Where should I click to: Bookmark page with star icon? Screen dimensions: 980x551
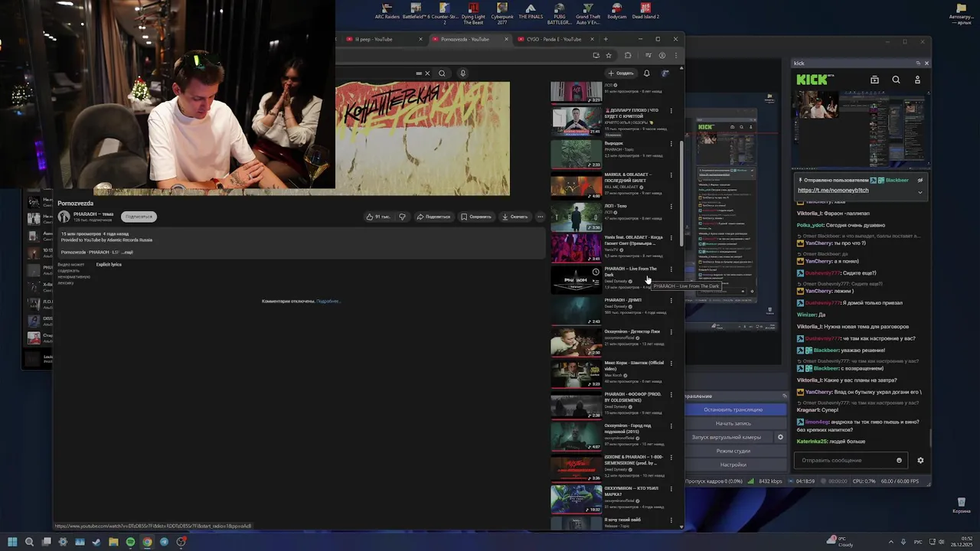(609, 55)
